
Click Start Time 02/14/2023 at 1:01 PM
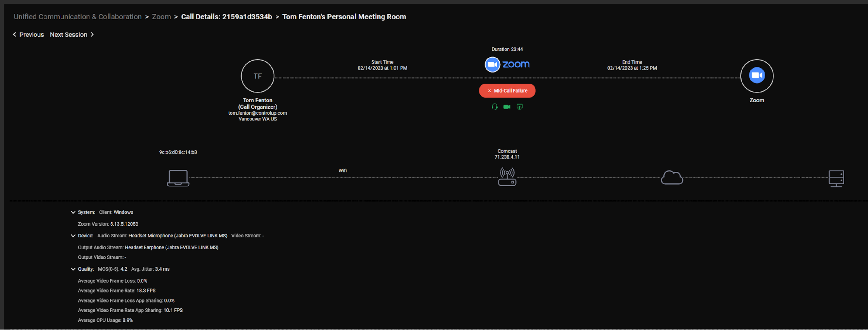point(383,65)
